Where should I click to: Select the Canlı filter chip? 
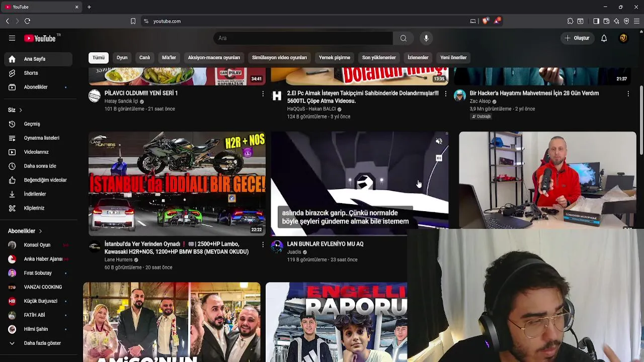144,57
